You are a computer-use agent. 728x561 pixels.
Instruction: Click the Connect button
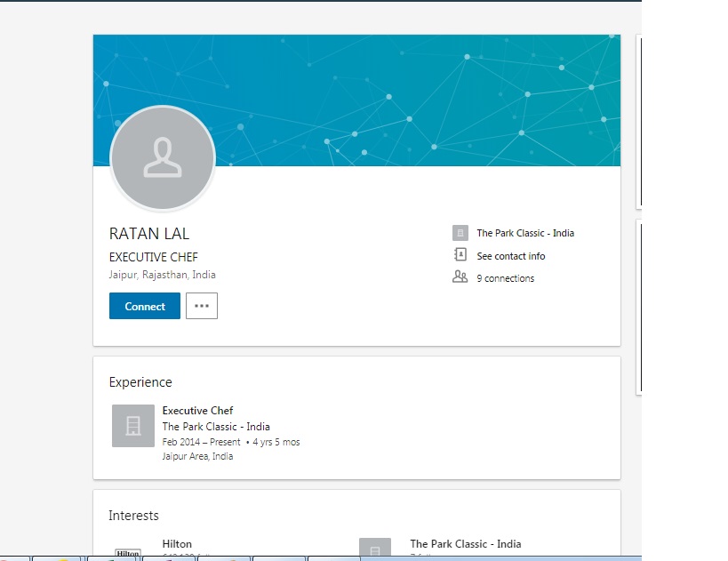tap(144, 306)
